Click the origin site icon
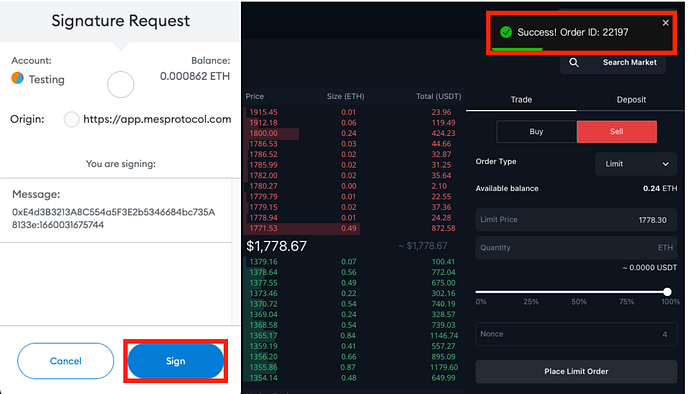The height and width of the screenshot is (394, 700). pyautogui.click(x=71, y=120)
